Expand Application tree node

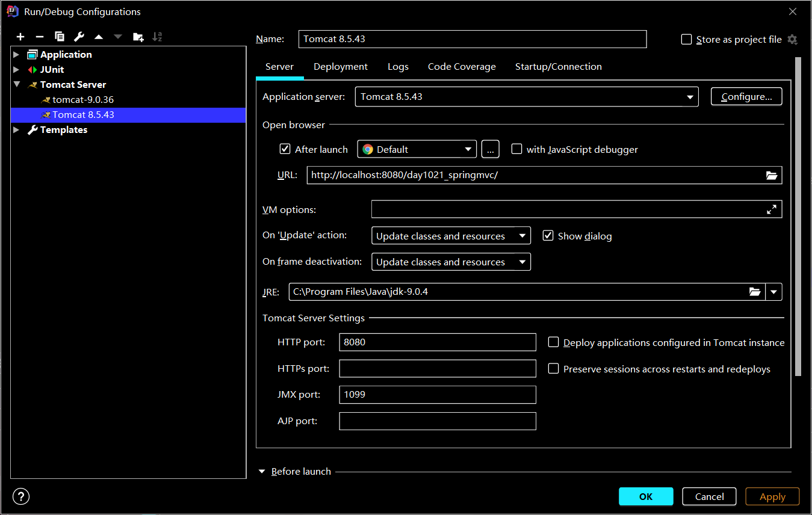(x=16, y=54)
